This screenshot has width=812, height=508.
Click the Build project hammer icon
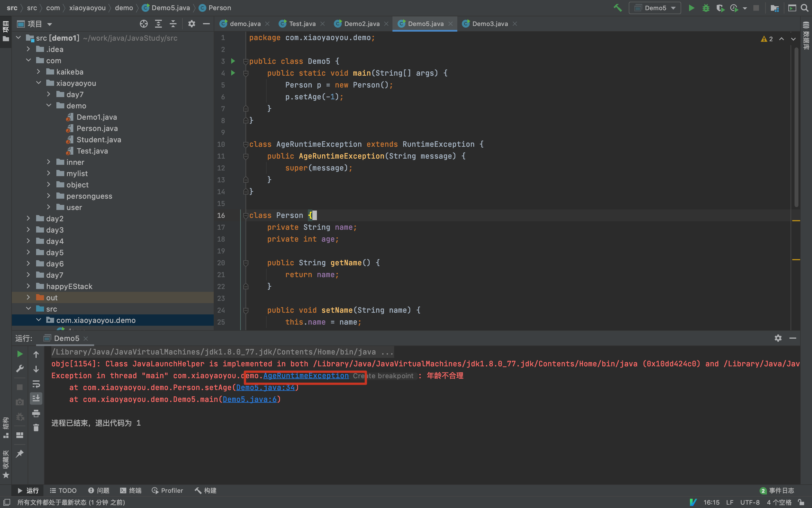click(617, 8)
